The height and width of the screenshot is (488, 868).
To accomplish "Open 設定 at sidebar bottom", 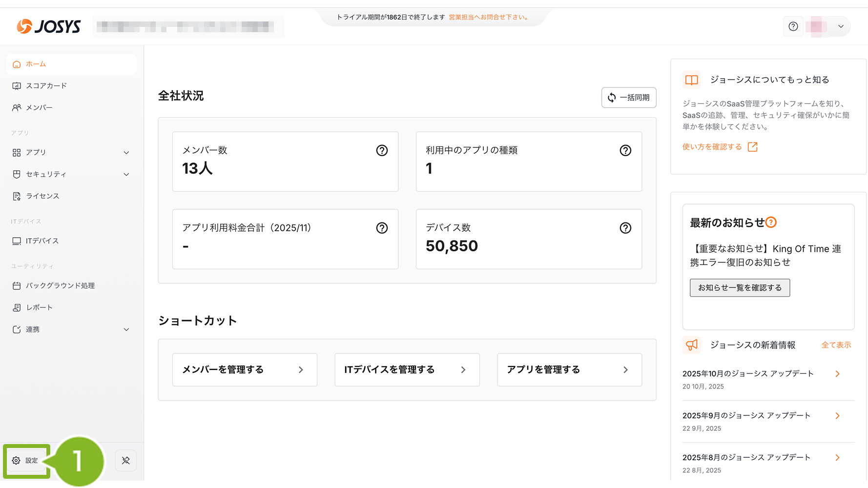I will click(26, 460).
